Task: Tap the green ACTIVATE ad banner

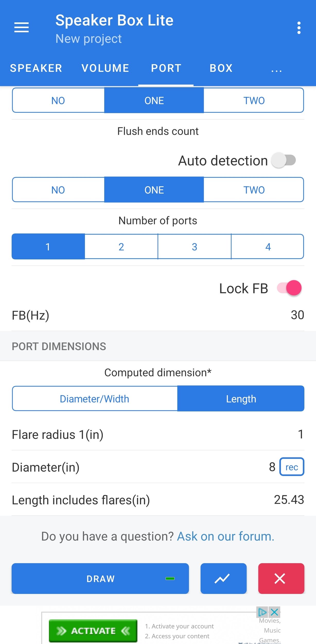Action: click(93, 631)
